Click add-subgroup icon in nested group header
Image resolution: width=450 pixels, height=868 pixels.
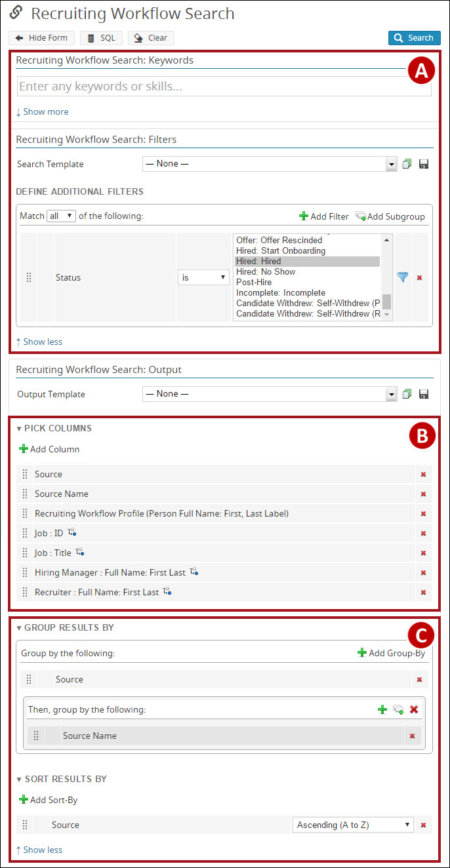(398, 709)
